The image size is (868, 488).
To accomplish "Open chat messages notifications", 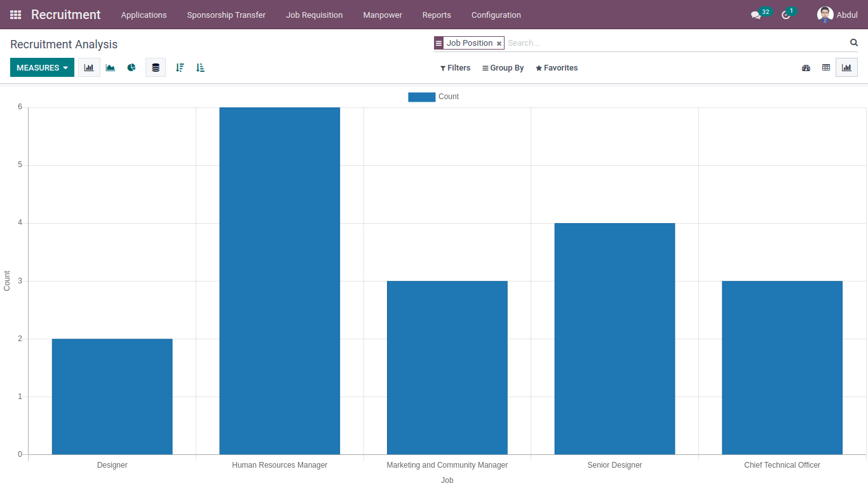I will [x=756, y=15].
